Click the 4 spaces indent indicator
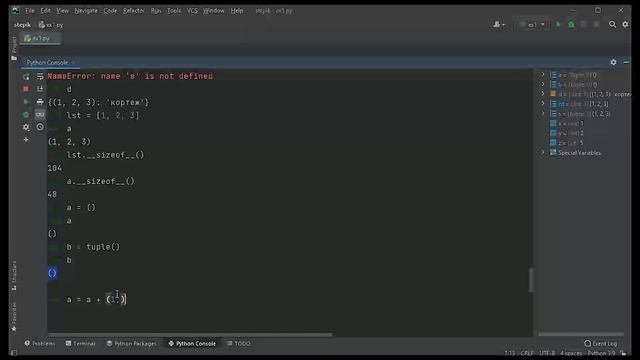Viewport: 640px width, 360px height. coord(571,353)
